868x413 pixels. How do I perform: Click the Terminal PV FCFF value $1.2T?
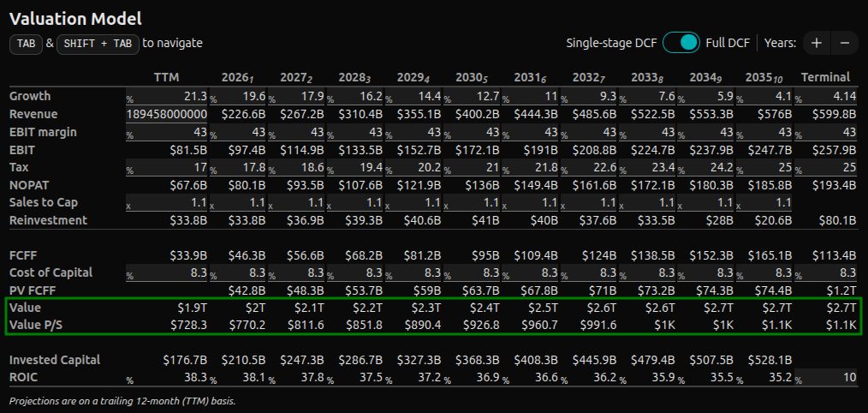point(843,290)
